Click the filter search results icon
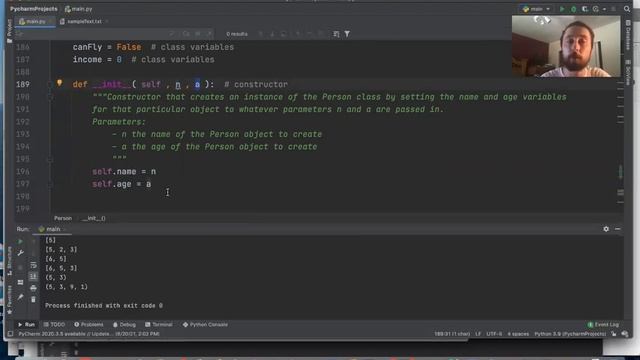The width and height of the screenshot is (640, 360). (x=347, y=34)
